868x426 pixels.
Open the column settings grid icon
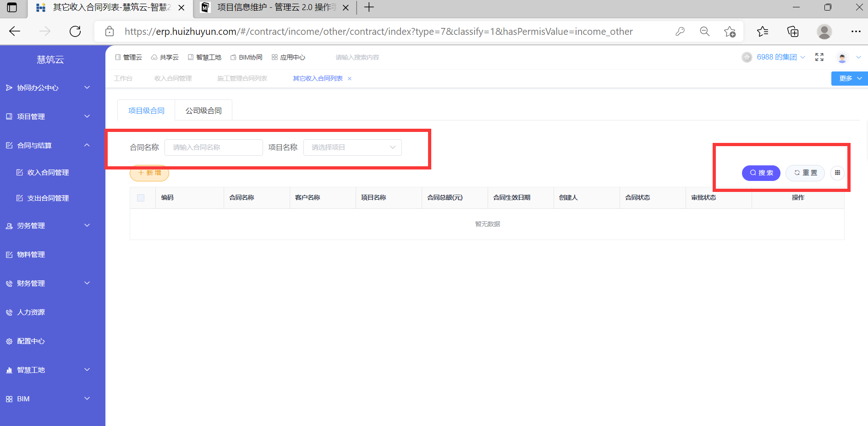[837, 173]
